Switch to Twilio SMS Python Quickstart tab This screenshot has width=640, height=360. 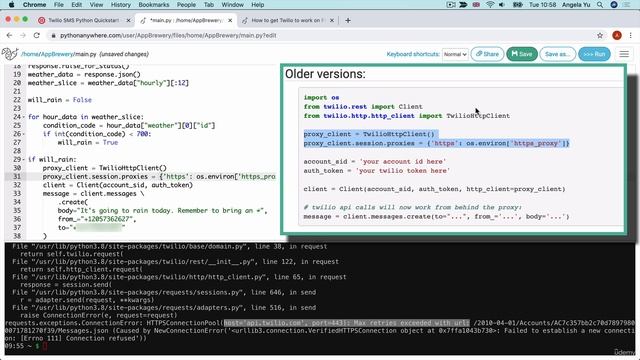pos(84,20)
